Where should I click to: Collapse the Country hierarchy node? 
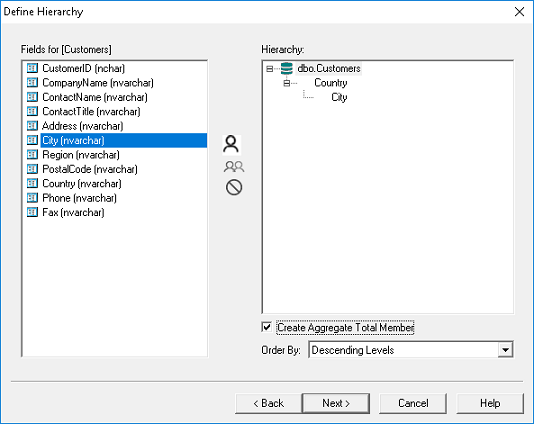(x=286, y=83)
